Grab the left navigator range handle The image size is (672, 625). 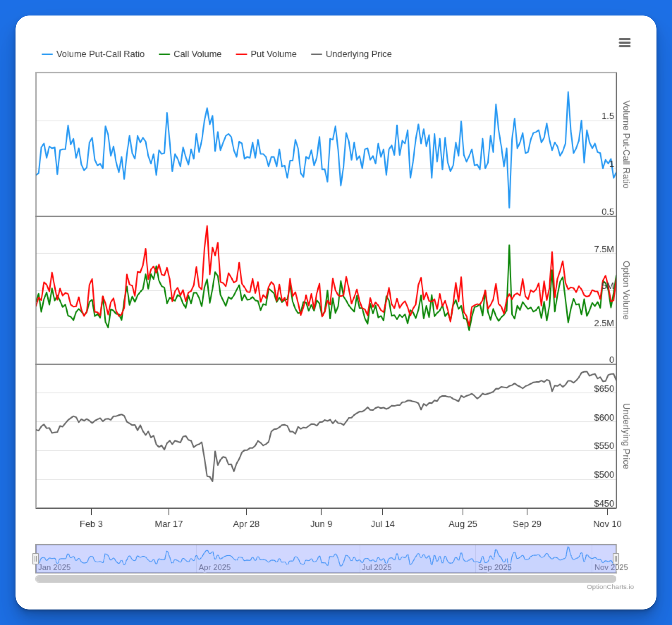35,559
